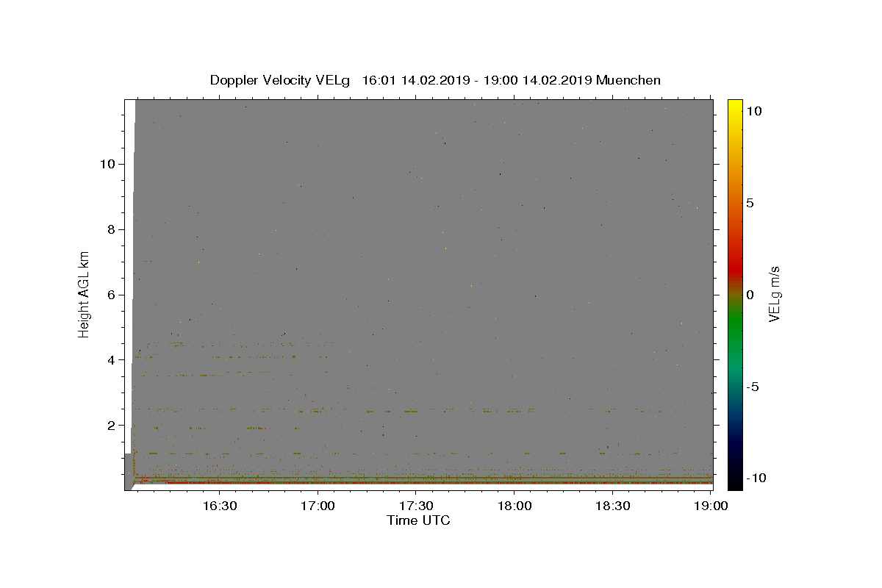The width and height of the screenshot is (882, 588).
Task: Click the colorbar tick value '0'
Action: (x=750, y=295)
